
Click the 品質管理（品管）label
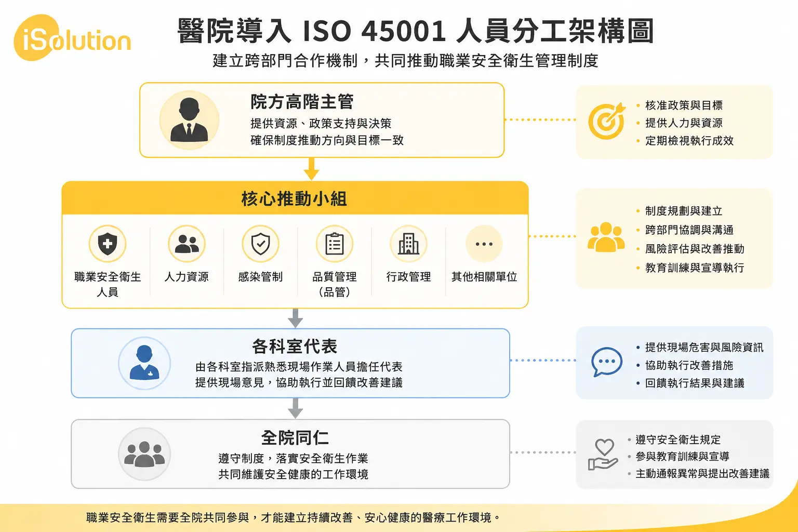tap(335, 284)
